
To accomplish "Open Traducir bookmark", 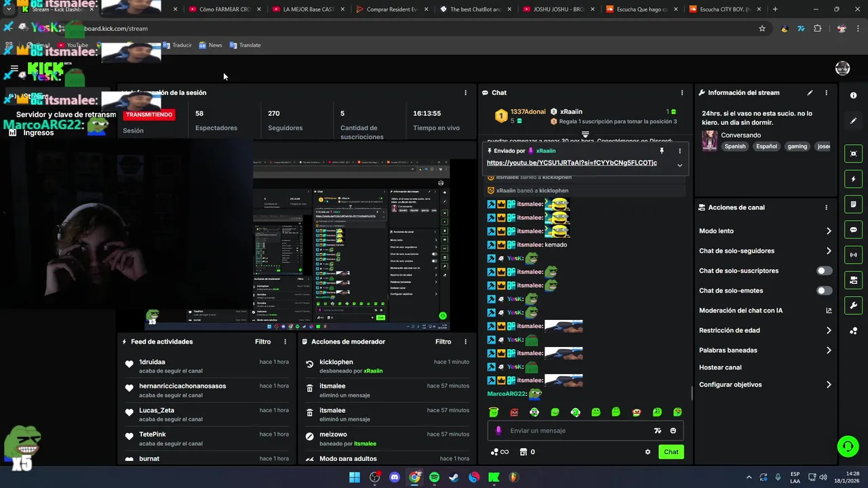I will [178, 45].
